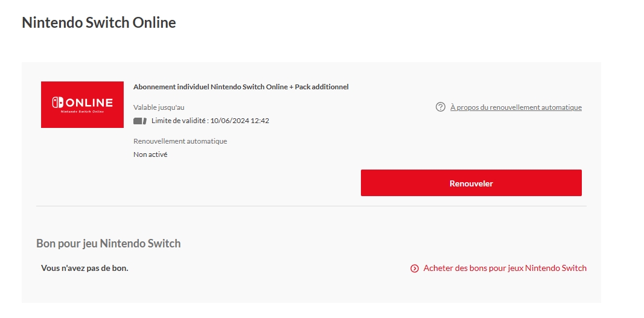Select the Abonnement individuel subscription title
Image resolution: width=644 pixels, height=318 pixels.
click(x=210, y=87)
